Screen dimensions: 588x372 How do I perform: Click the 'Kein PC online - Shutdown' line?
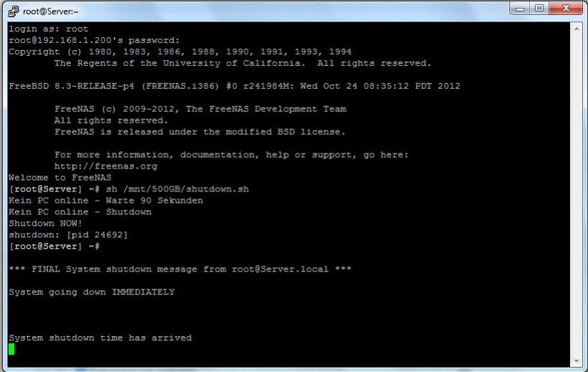pos(80,212)
